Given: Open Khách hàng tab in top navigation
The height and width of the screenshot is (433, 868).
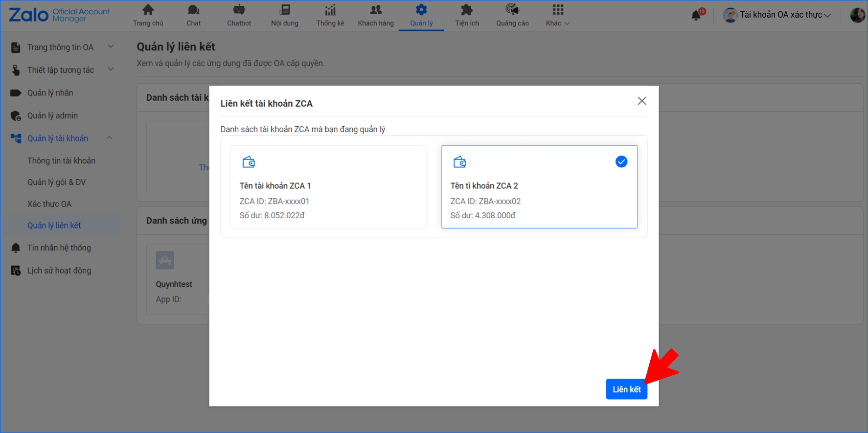Looking at the screenshot, I should click(376, 15).
